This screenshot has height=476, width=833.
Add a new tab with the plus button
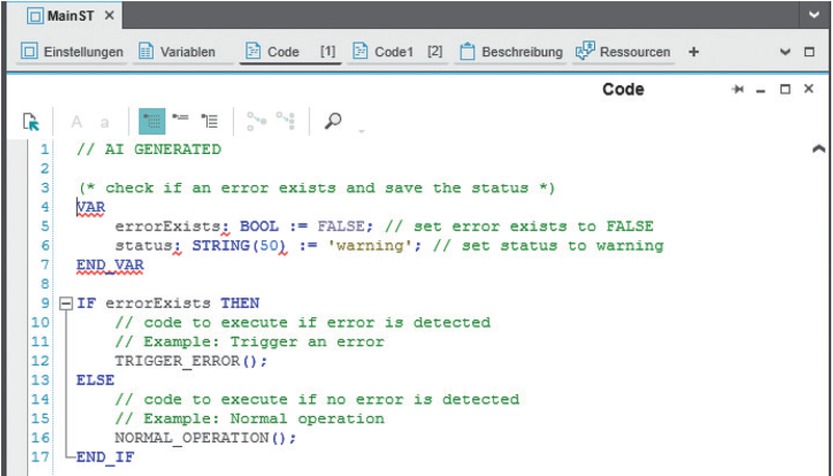click(x=694, y=52)
